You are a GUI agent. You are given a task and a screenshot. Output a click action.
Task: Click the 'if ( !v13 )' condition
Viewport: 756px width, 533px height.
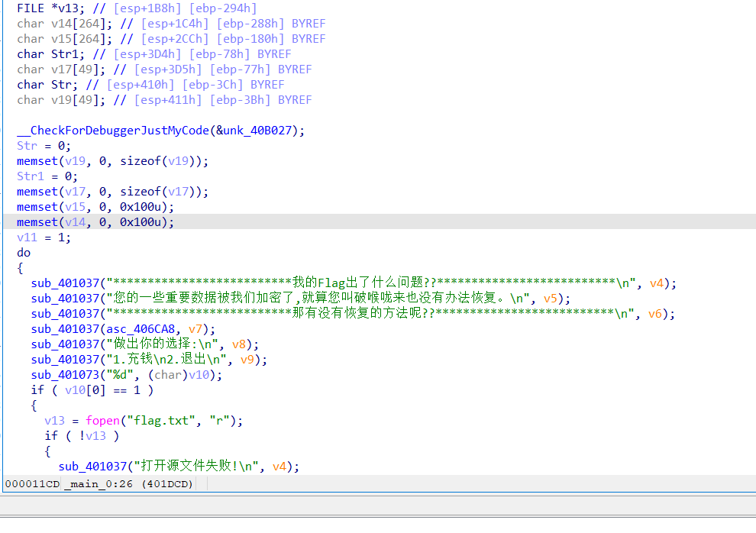click(x=82, y=436)
